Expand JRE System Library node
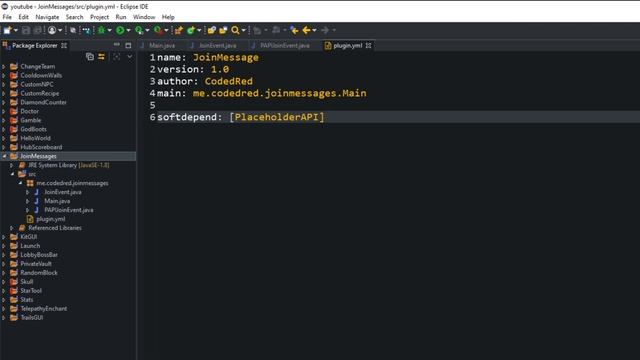This screenshot has width=640, height=360. [x=12, y=165]
